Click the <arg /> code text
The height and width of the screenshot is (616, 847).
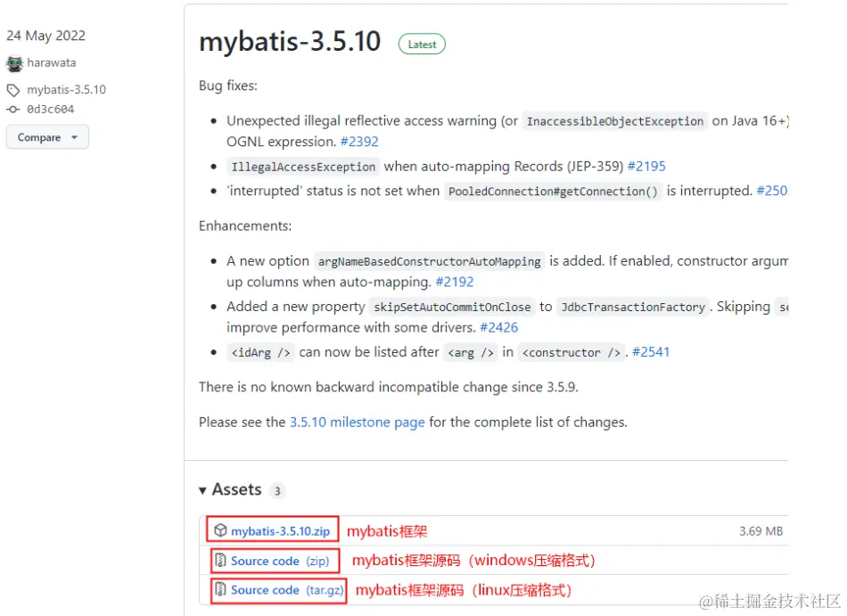471,352
